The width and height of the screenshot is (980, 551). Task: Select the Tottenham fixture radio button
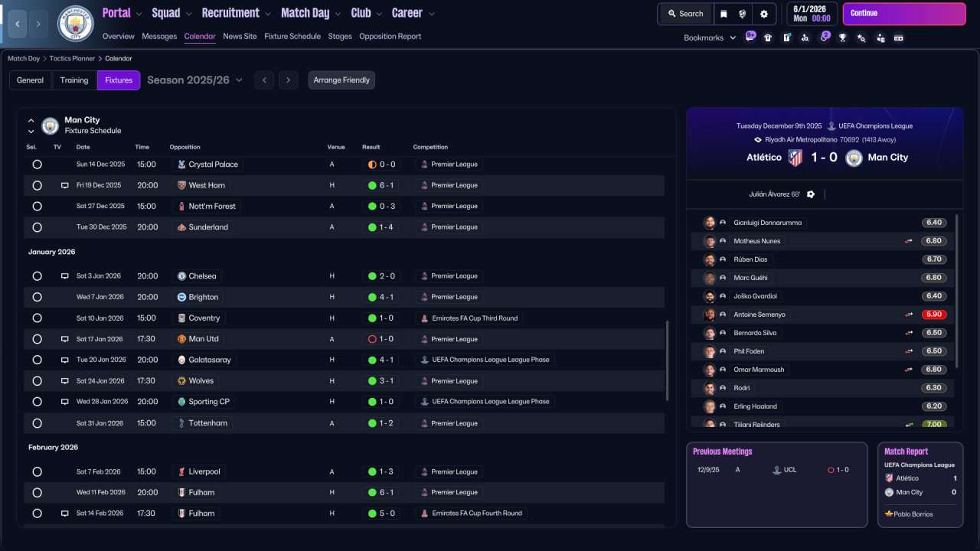tap(37, 423)
